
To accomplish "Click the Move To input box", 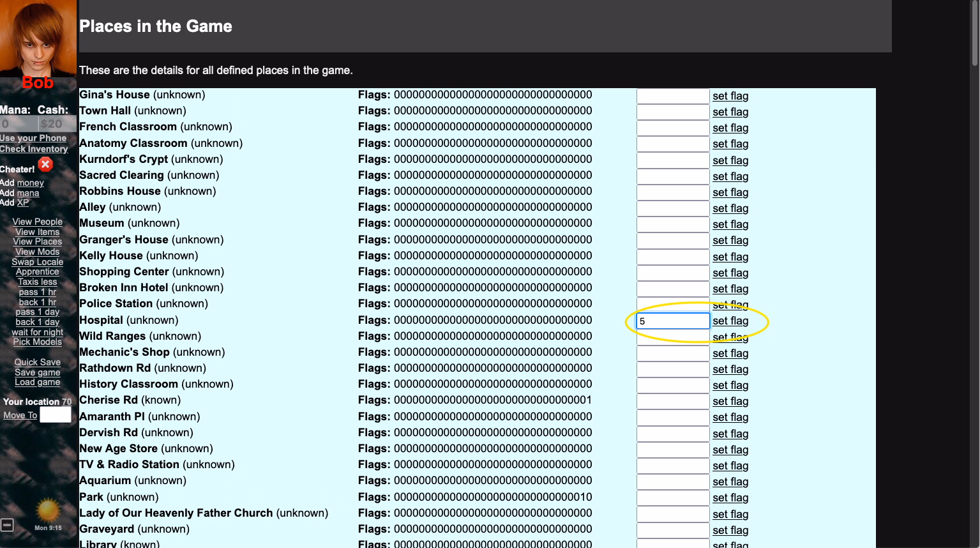I will 56,415.
